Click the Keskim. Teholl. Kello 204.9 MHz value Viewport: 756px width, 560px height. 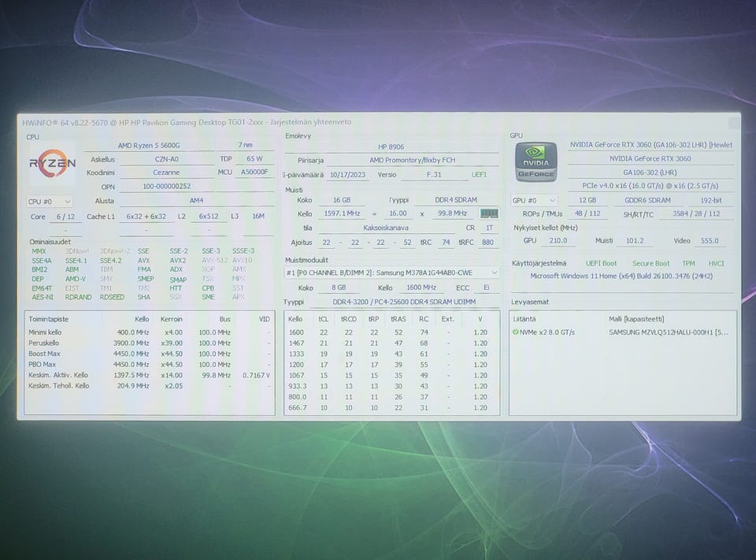click(x=132, y=386)
